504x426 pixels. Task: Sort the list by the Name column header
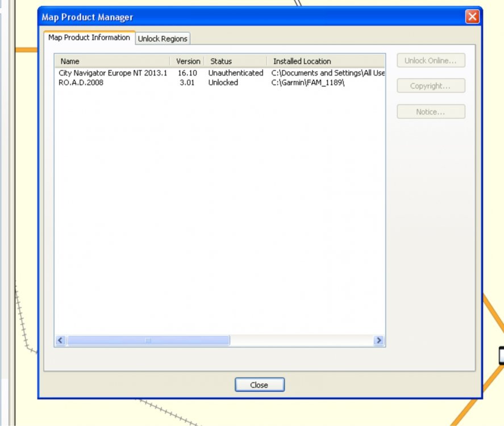tap(112, 61)
